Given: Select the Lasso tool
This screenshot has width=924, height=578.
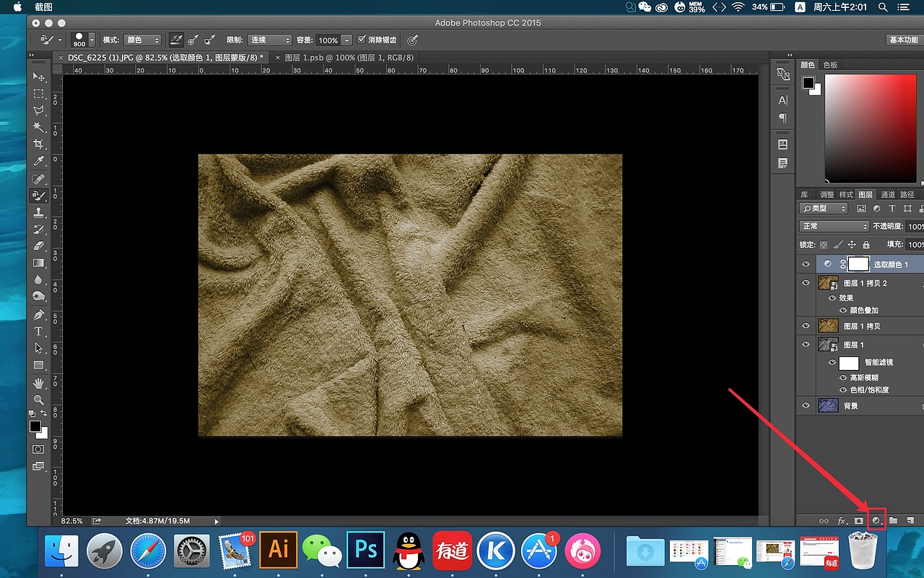Looking at the screenshot, I should pyautogui.click(x=38, y=111).
